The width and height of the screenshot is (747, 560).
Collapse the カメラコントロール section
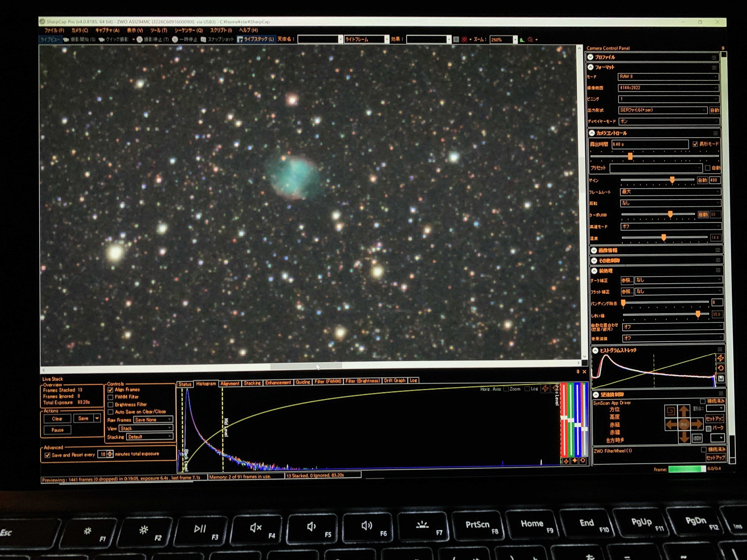pos(592,133)
